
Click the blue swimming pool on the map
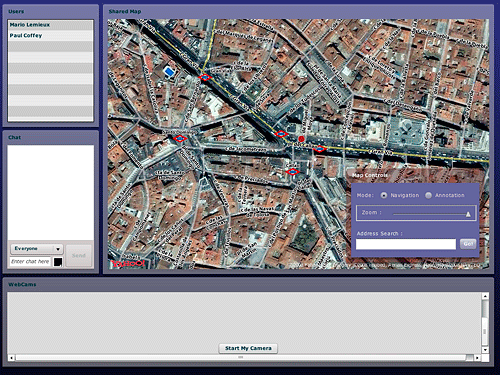[169, 71]
